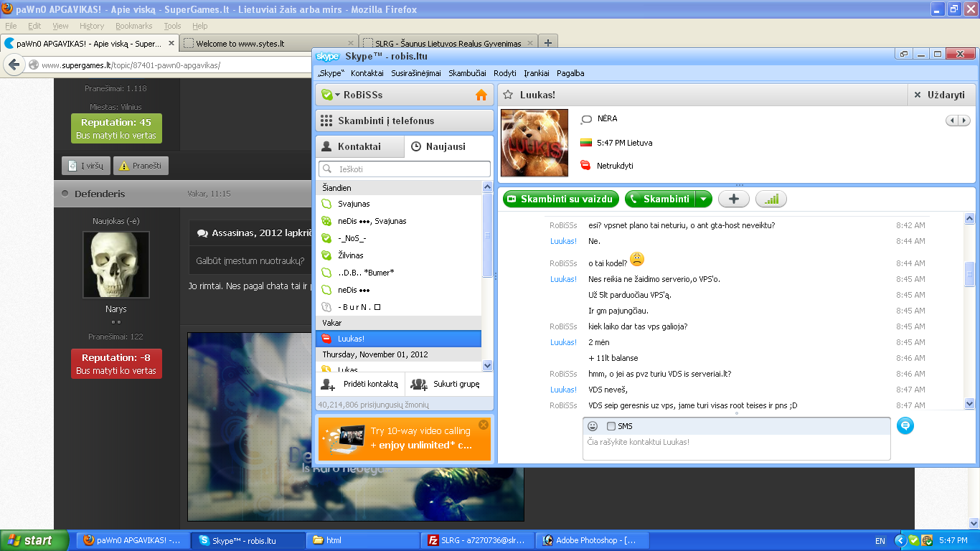Open the html folder from the taskbar
980x551 pixels.
pyautogui.click(x=364, y=540)
